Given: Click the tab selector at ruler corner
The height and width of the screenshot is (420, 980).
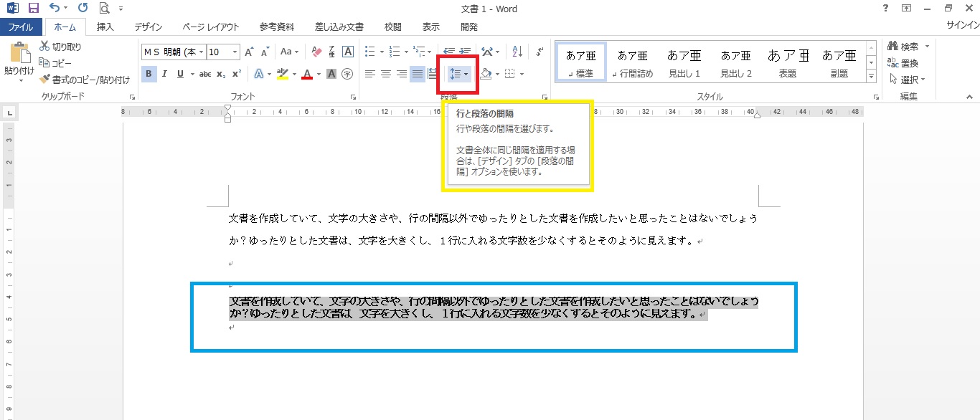Looking at the screenshot, I should 9,112.
